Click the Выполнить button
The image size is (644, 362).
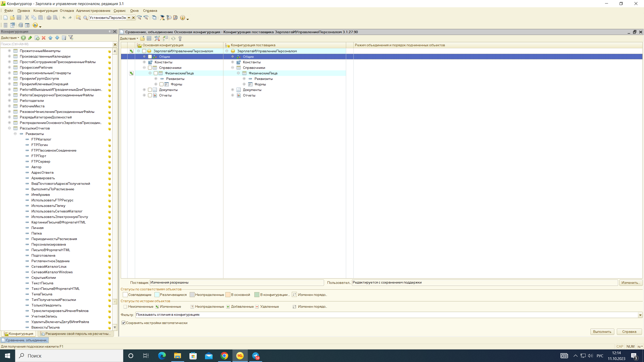[602, 332]
